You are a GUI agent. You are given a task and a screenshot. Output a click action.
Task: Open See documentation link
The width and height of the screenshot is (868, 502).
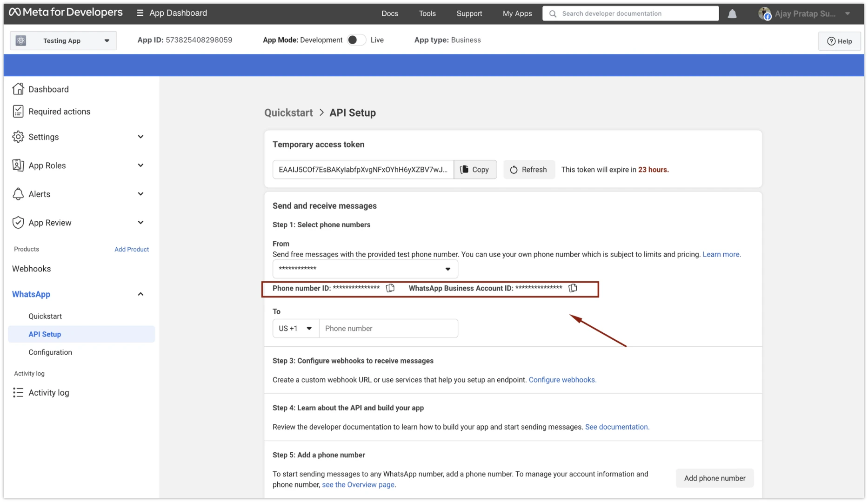point(617,427)
